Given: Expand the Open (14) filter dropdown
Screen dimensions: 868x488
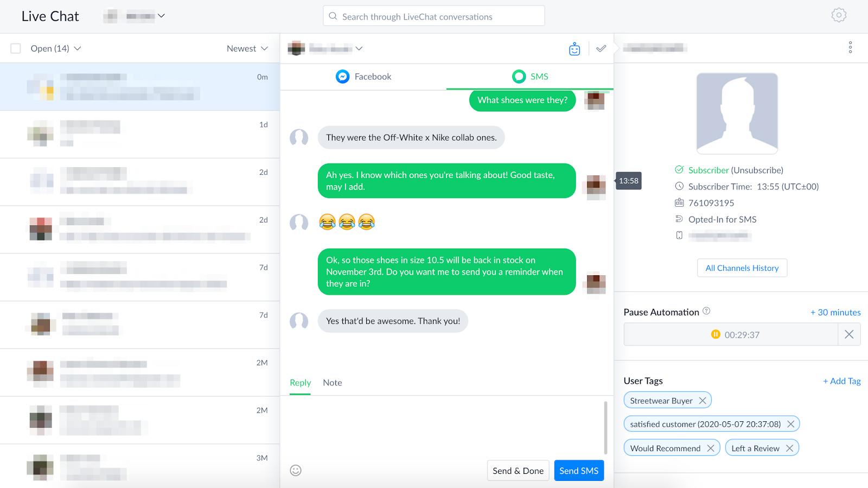Looking at the screenshot, I should [x=55, y=48].
